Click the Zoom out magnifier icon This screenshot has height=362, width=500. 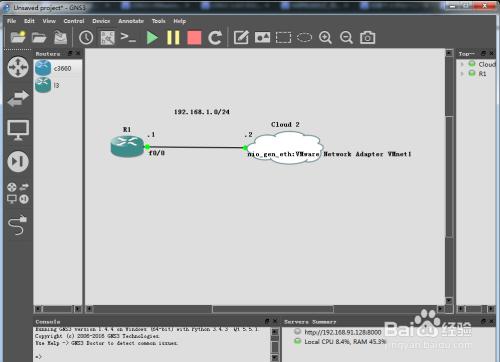point(346,37)
